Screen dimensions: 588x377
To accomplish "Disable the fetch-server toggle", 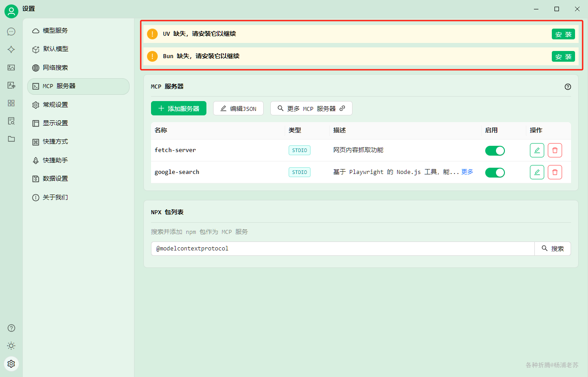I will coord(495,150).
